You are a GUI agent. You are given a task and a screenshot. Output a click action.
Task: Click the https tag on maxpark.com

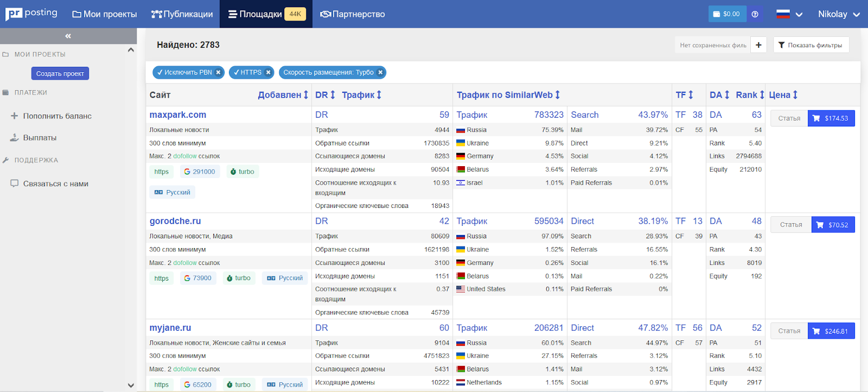click(x=162, y=172)
